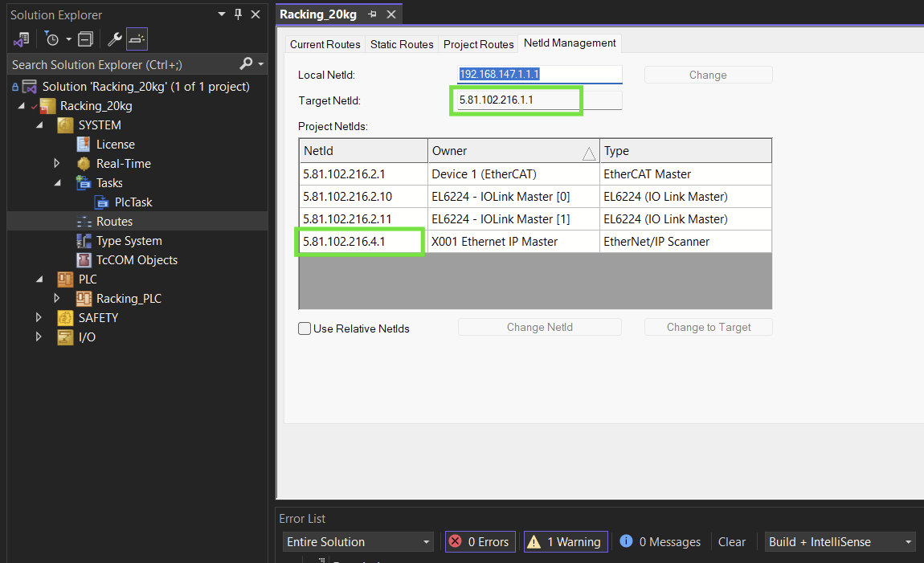Open the Entire Solution scope dropdown
Viewport: 924px width, 563px height.
click(358, 542)
